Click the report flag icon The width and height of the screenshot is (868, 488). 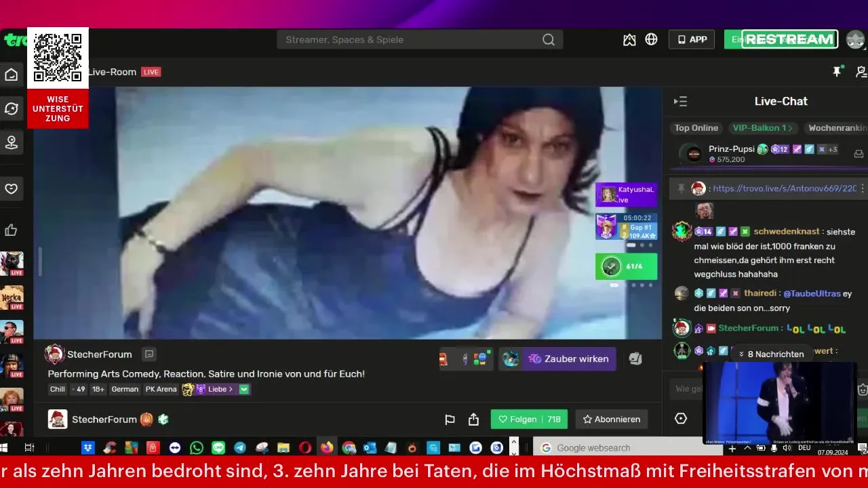(450, 420)
